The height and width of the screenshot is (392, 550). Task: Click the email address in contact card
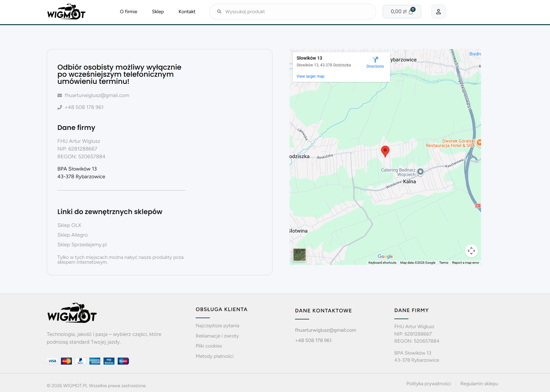[x=97, y=95]
